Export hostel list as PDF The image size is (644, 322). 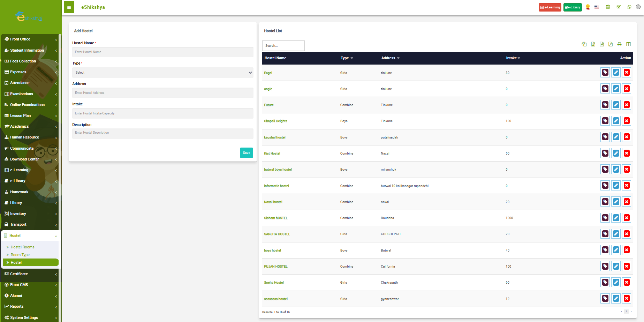point(611,44)
